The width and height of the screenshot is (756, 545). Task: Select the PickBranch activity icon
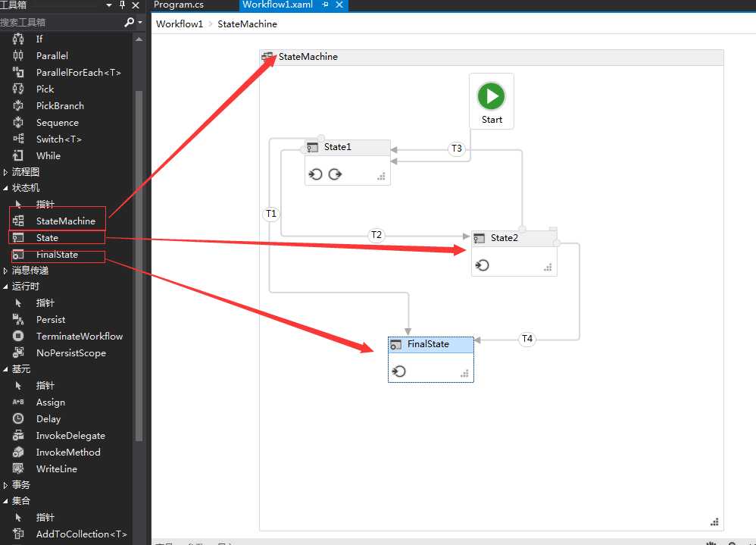(x=18, y=105)
